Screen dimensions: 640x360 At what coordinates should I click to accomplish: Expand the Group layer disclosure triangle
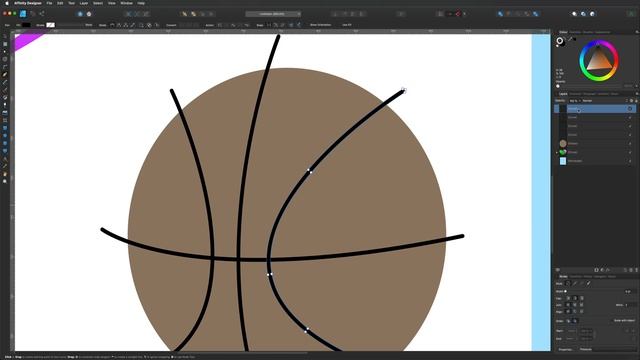point(557,152)
